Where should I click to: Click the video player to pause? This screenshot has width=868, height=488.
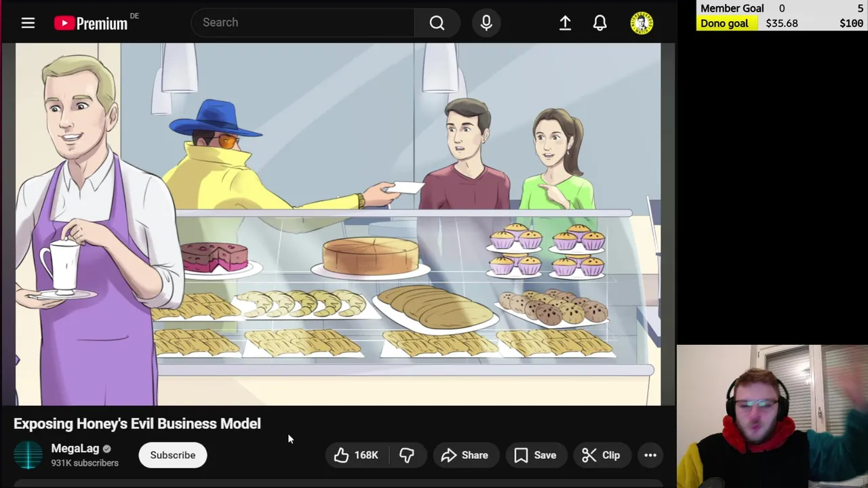[338, 224]
